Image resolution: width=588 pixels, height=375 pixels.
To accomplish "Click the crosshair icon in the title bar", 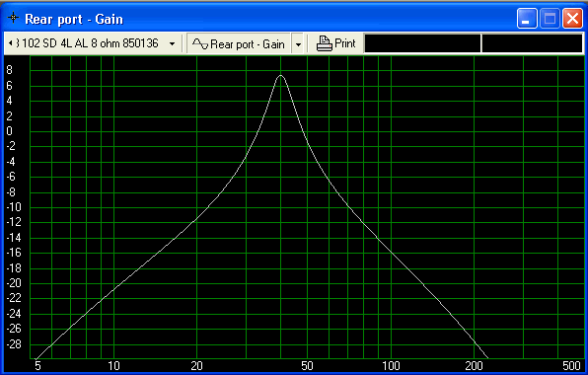I will [13, 18].
